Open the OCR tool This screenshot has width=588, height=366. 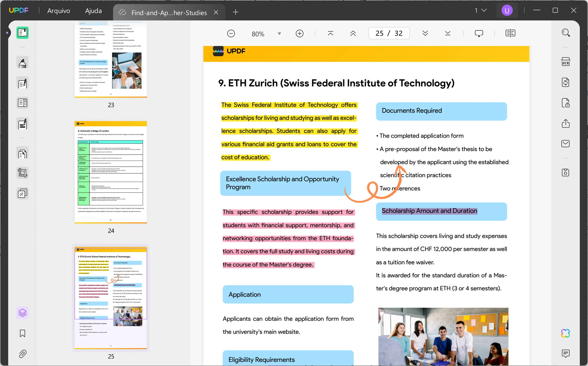tap(565, 62)
